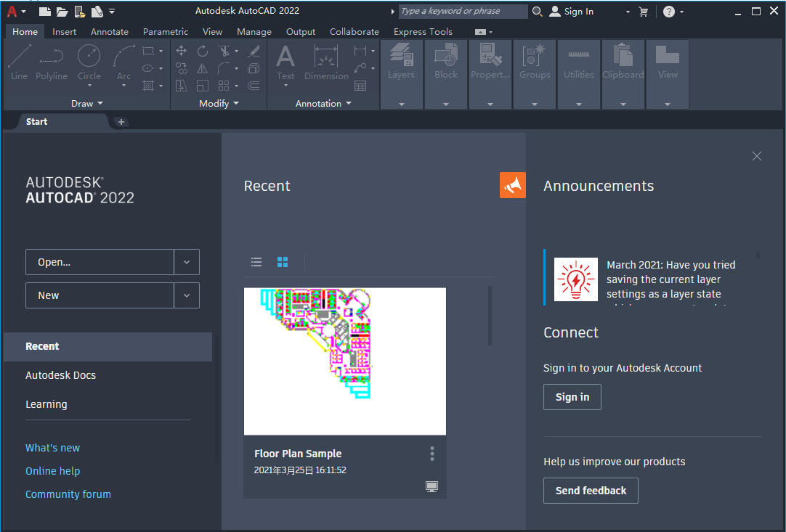Viewport: 786px width, 532px height.
Task: Select the Move tool in Modify
Action: click(182, 51)
